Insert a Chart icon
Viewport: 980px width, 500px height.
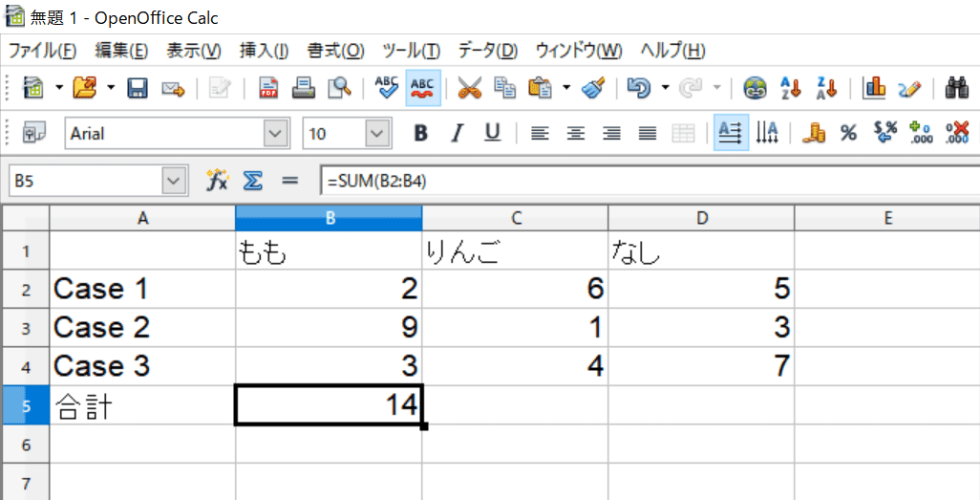click(873, 88)
